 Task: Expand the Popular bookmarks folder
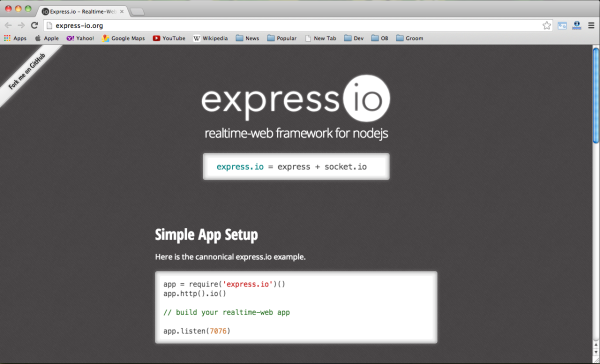click(282, 38)
